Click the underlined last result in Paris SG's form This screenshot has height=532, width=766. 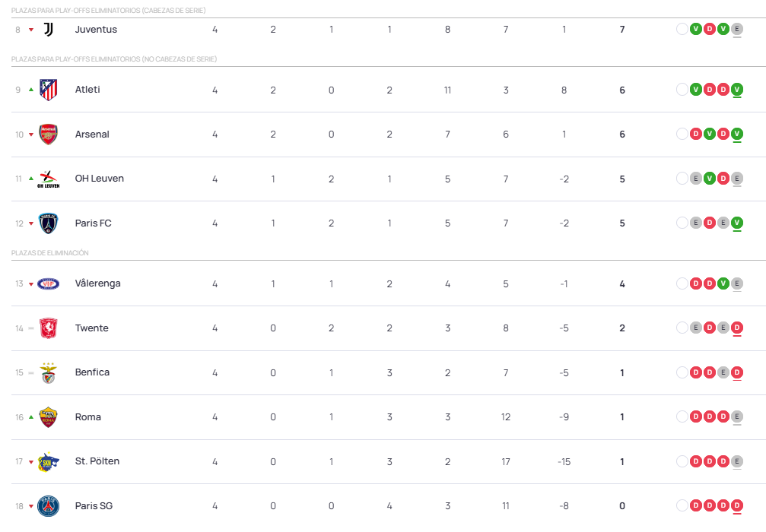pos(736,505)
